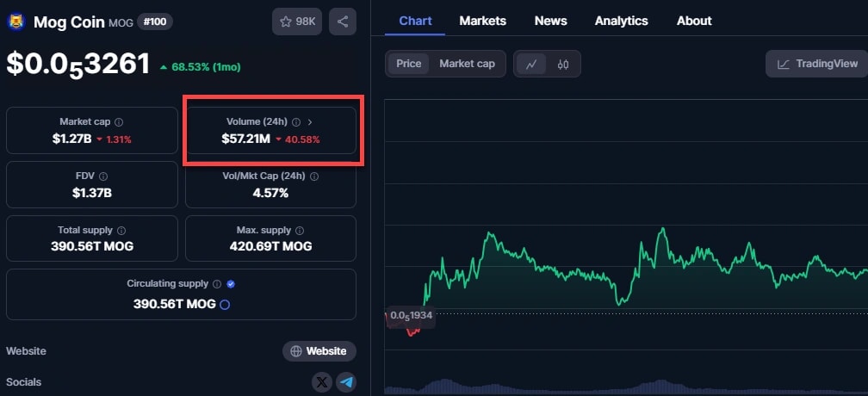Click Market cap info icon
Viewport: 868px width, 396px height.
click(119, 122)
